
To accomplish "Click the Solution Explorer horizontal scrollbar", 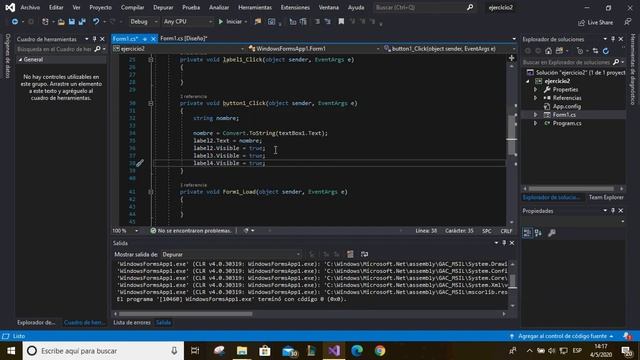I will (x=571, y=189).
